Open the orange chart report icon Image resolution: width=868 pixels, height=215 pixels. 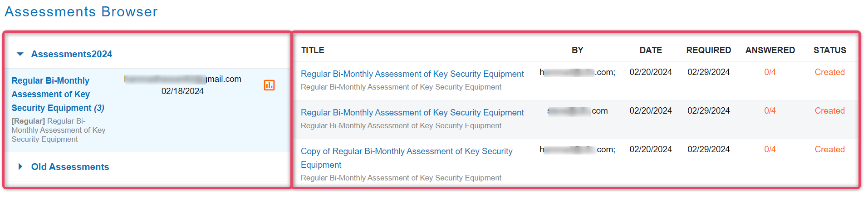[x=269, y=85]
